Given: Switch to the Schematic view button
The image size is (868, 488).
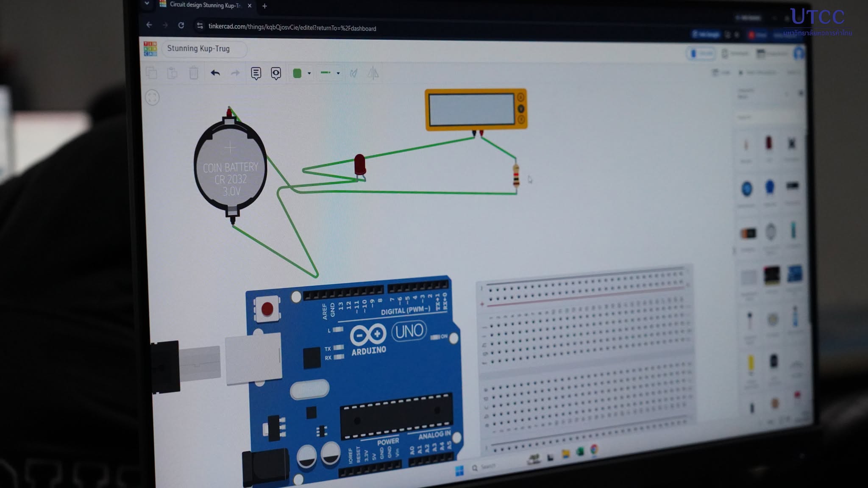Looking at the screenshot, I should (736, 53).
